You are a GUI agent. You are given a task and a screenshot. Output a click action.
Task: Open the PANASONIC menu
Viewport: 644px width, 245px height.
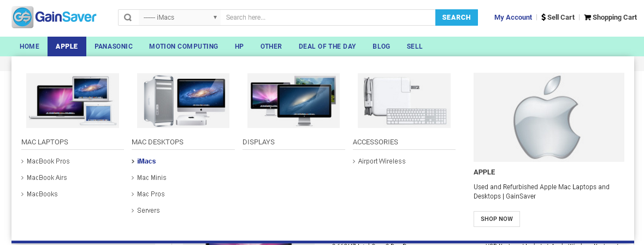114,46
